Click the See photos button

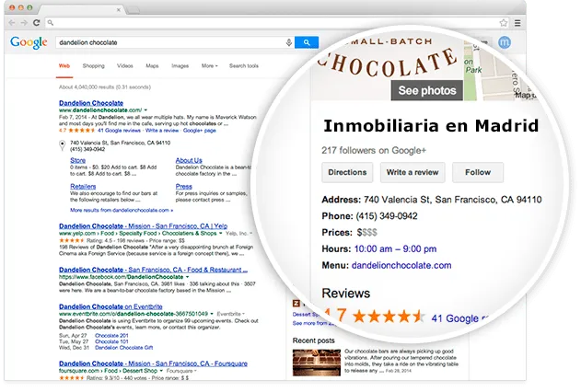click(x=427, y=90)
